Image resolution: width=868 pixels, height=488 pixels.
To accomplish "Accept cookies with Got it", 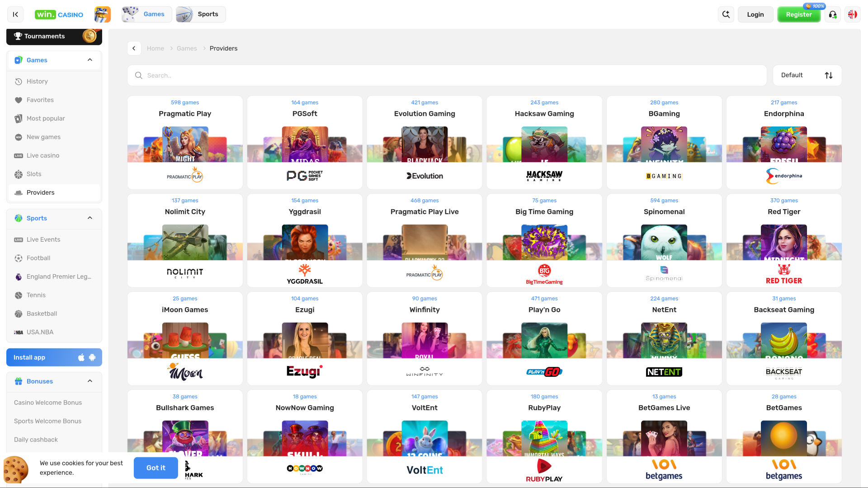I will (x=156, y=468).
